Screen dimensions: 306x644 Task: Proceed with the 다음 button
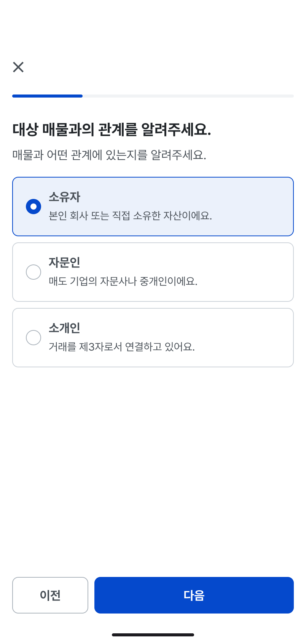point(194,595)
